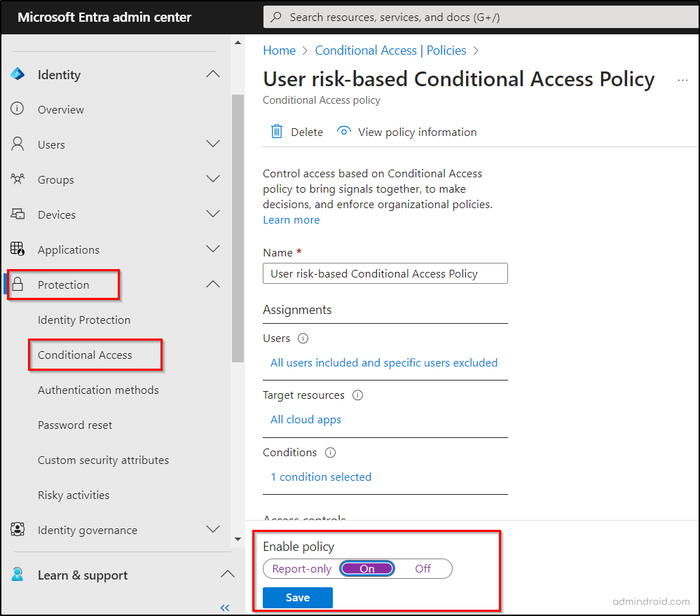Click the View policy information eye icon

[x=344, y=131]
